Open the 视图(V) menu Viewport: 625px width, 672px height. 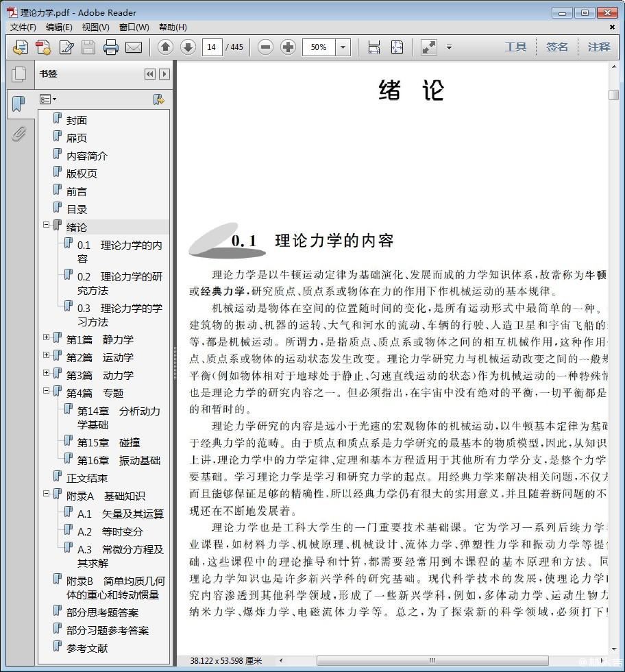pos(95,27)
